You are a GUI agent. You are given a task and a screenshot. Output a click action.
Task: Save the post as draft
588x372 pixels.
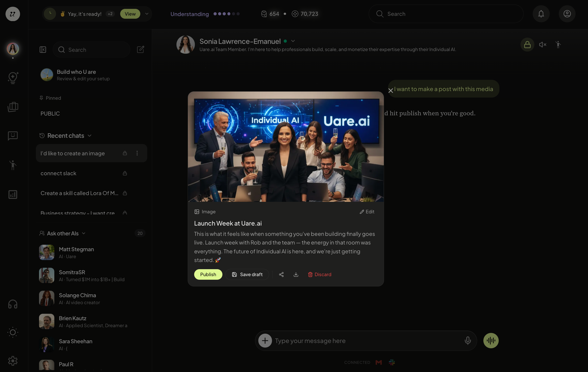[x=247, y=274]
